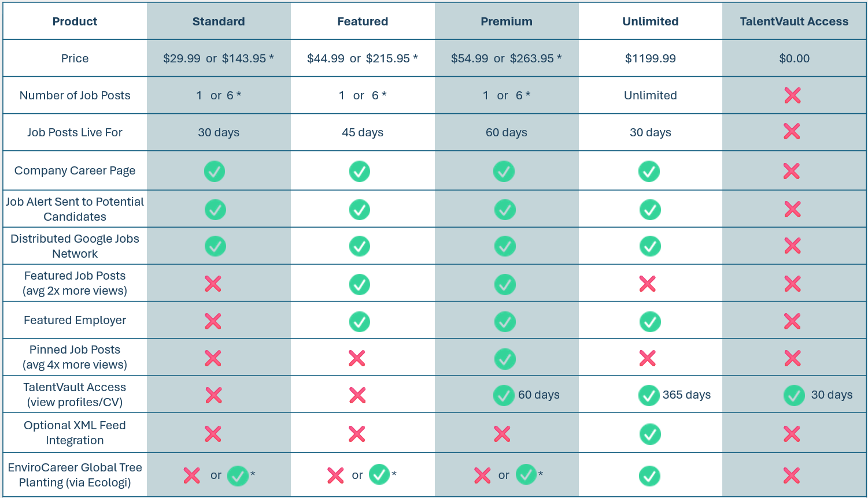Click the Unlimited plan Google Jobs Network checkmark
Viewport: 868px width, 498px height.
(650, 246)
